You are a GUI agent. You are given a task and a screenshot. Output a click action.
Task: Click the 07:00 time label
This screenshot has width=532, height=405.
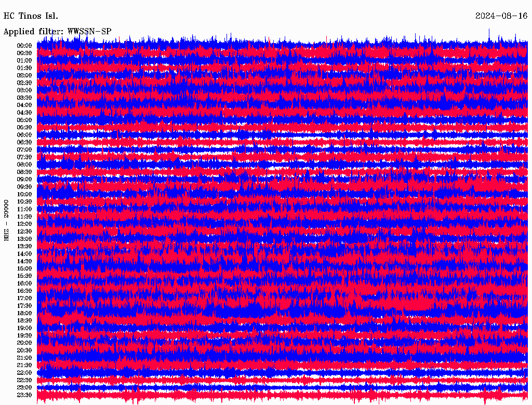pyautogui.click(x=24, y=150)
